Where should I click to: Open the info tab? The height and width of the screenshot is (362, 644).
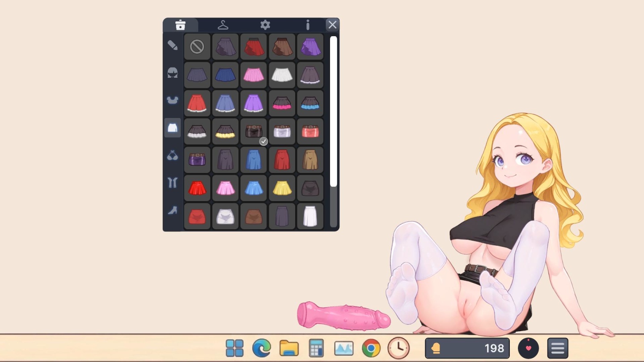[x=308, y=25]
